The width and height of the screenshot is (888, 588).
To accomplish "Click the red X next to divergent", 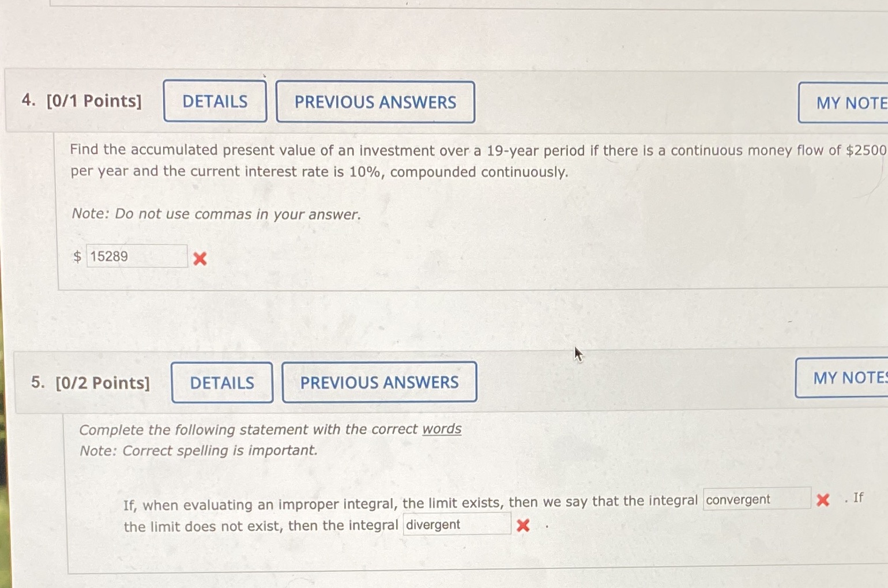I will [x=524, y=526].
